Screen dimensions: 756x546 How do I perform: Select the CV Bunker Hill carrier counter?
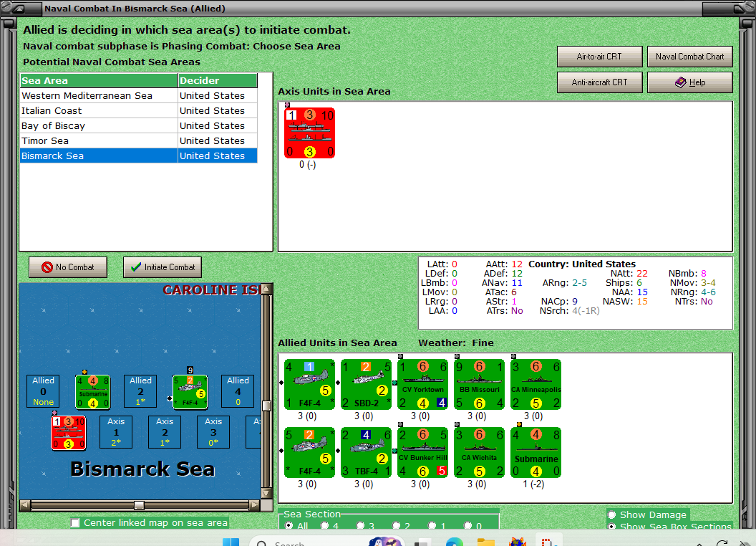click(422, 451)
